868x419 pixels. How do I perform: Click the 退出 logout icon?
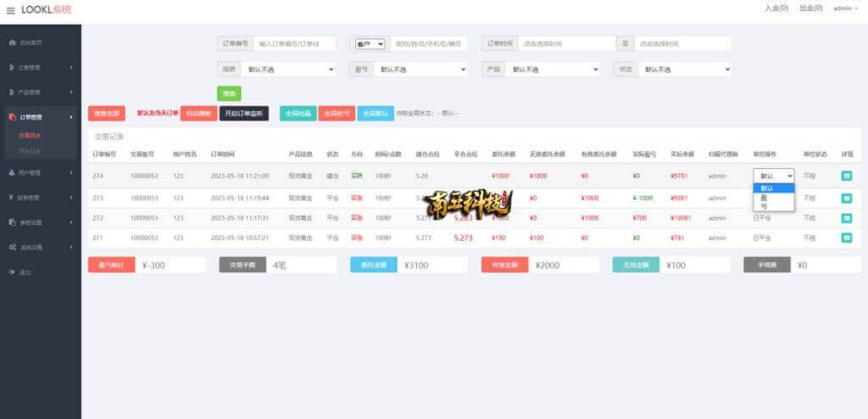[12, 271]
